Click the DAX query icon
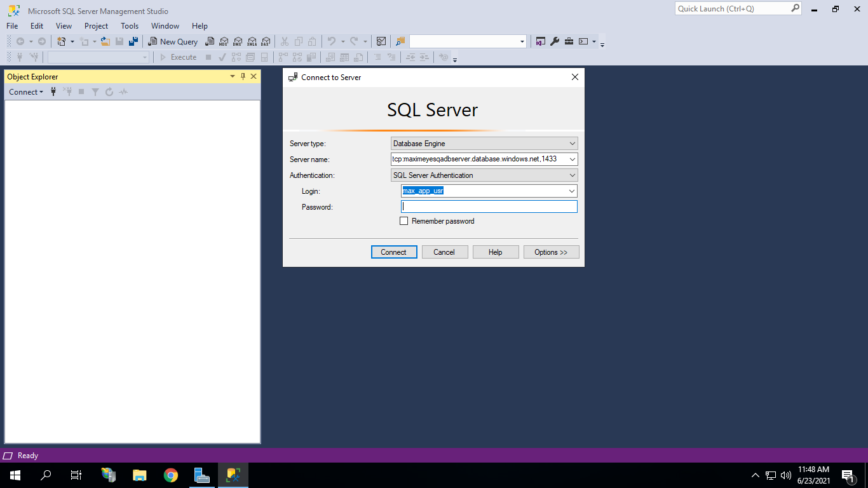Image resolution: width=868 pixels, height=488 pixels. point(266,41)
